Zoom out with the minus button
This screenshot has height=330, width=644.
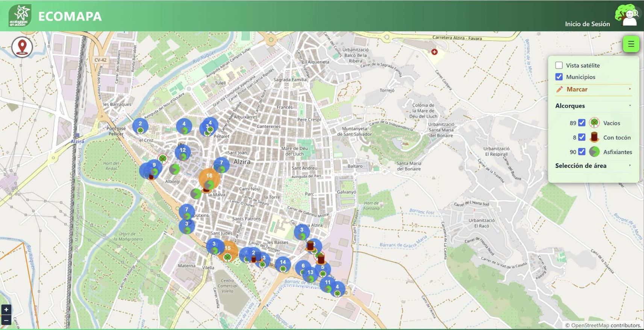click(6, 321)
